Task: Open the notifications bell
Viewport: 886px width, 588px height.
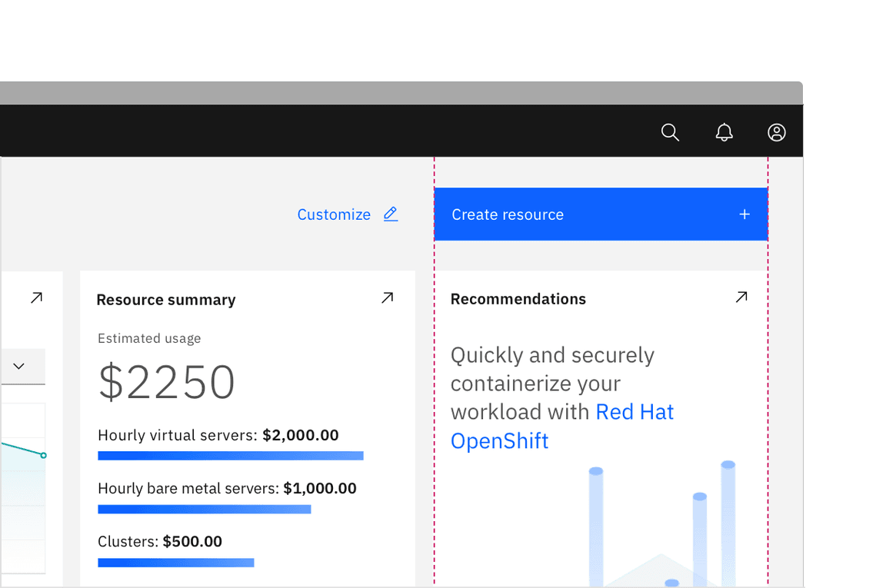Action: [724, 132]
